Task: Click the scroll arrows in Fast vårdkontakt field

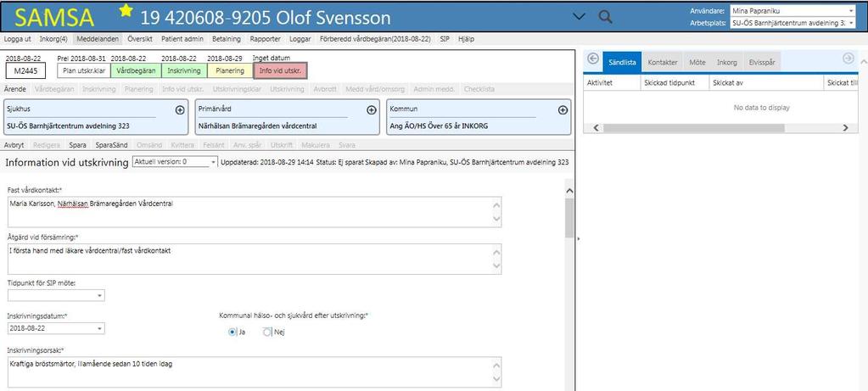Action: click(496, 212)
